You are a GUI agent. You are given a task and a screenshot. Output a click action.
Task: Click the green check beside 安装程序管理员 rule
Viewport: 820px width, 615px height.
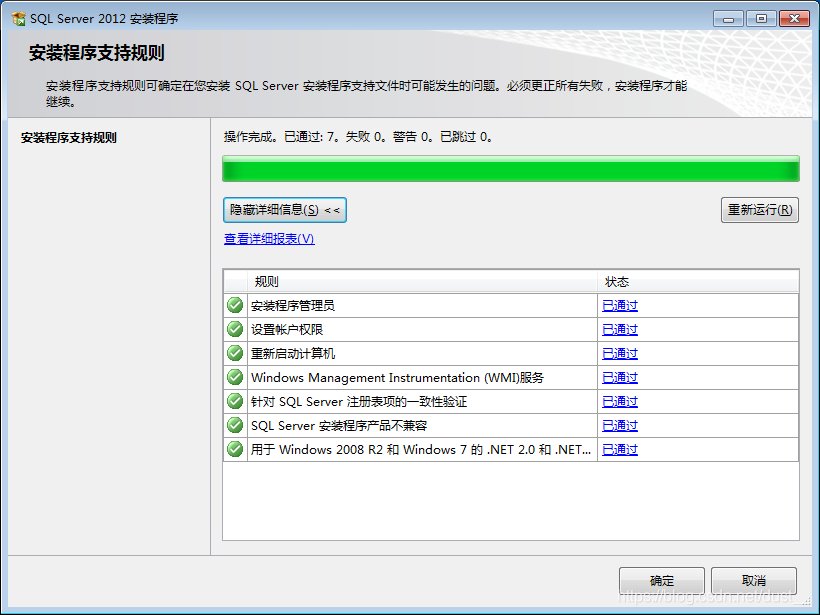[234, 305]
